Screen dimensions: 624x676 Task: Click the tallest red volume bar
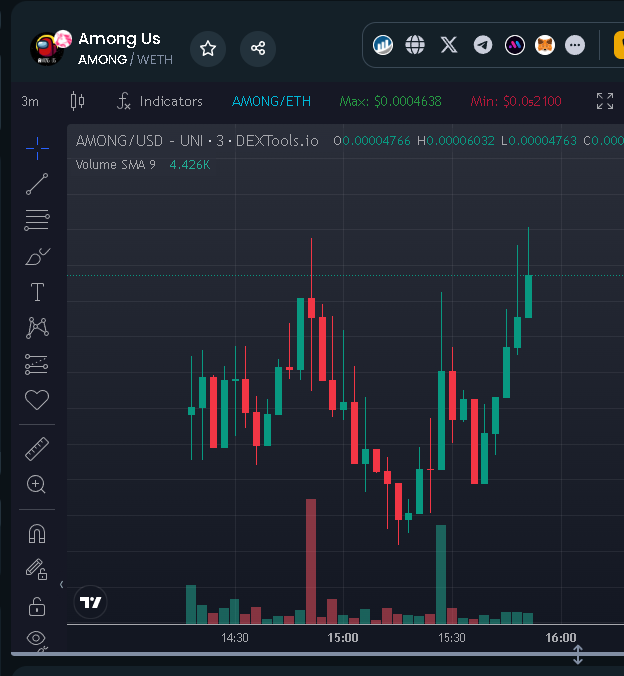tap(311, 561)
